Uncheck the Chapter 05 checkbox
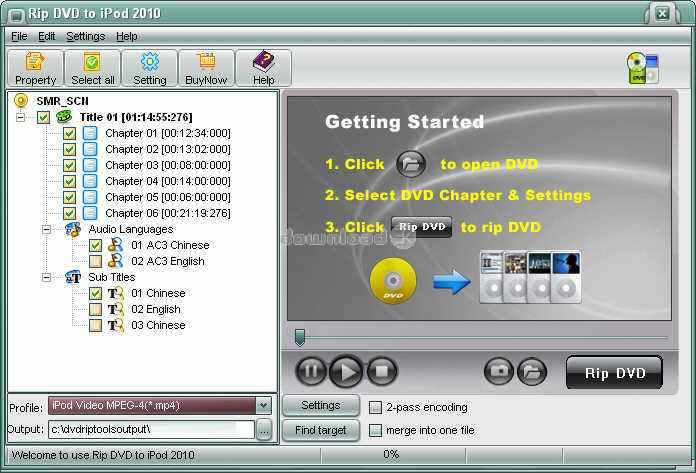Viewport: 696px width, 473px height. point(69,197)
